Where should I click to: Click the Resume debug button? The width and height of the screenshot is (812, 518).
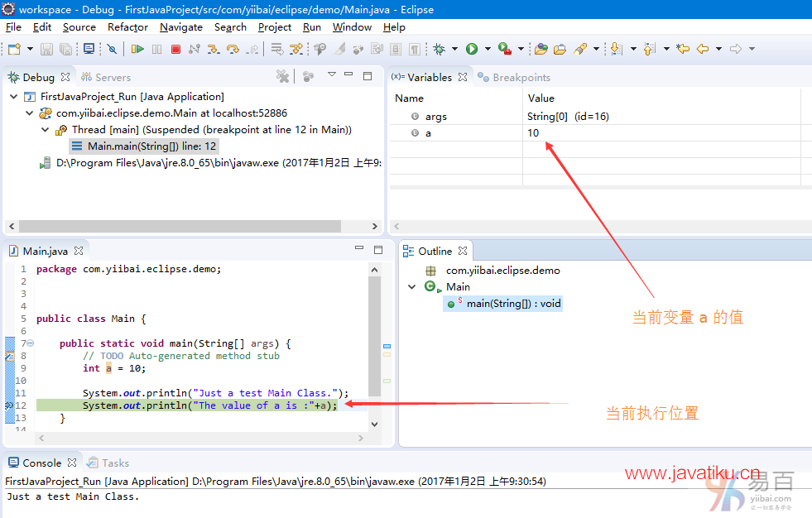[138, 50]
